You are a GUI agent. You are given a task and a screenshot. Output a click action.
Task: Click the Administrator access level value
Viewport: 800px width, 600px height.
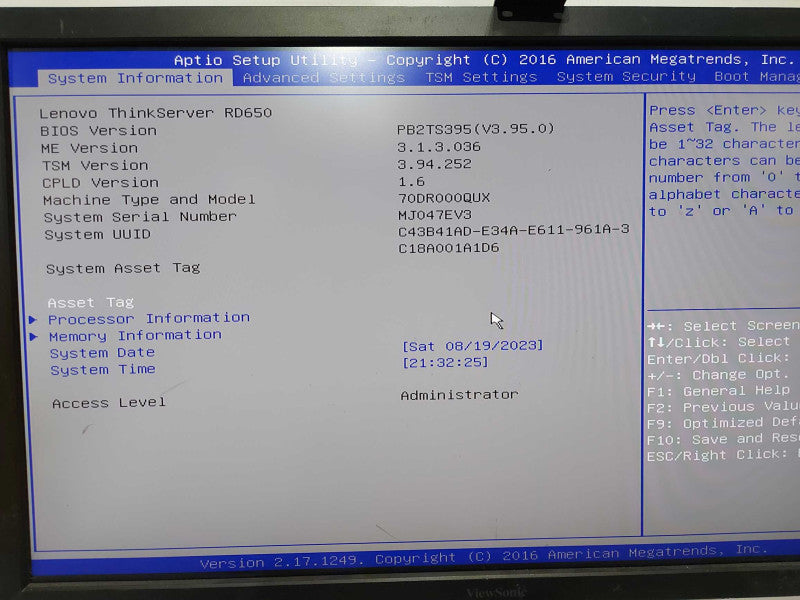pos(460,395)
